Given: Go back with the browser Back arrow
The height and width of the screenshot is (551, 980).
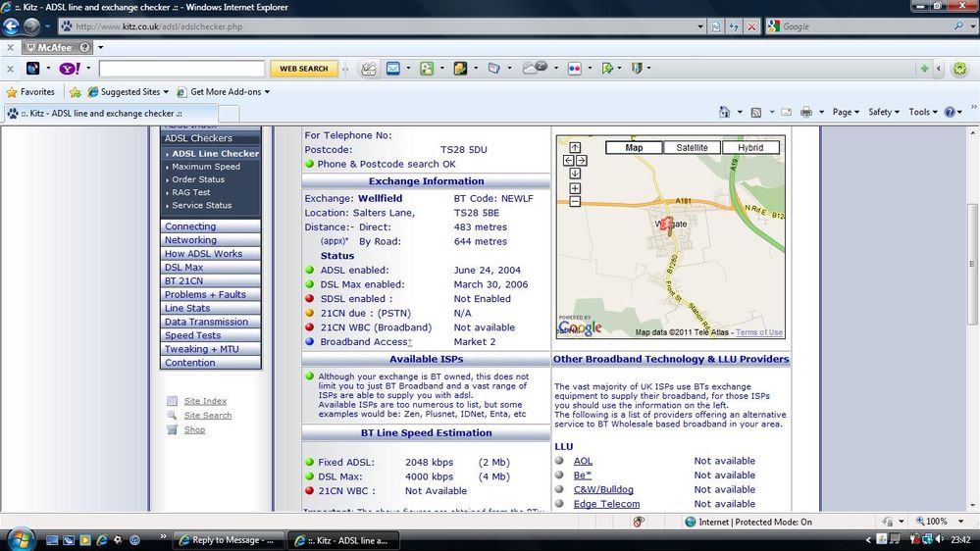Looking at the screenshot, I should click(x=11, y=26).
